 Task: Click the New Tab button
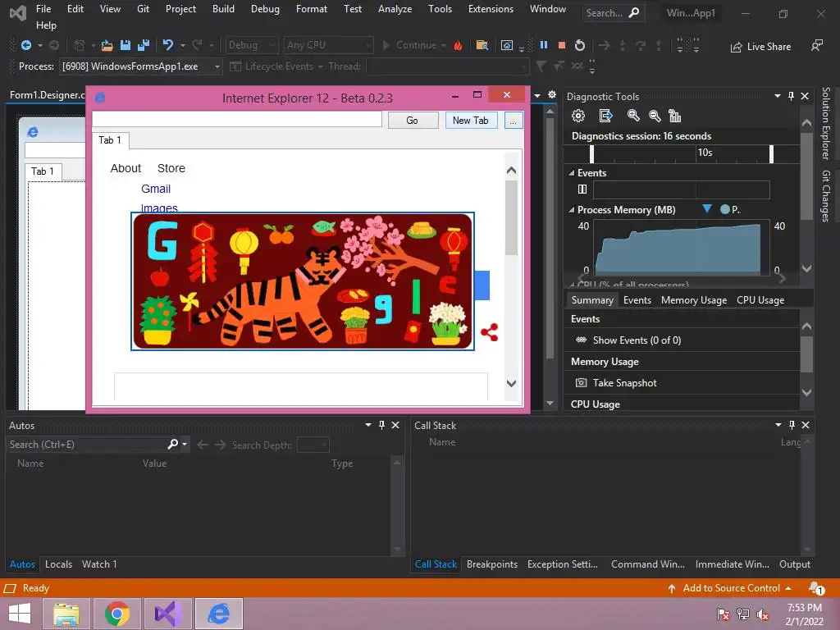pos(471,120)
